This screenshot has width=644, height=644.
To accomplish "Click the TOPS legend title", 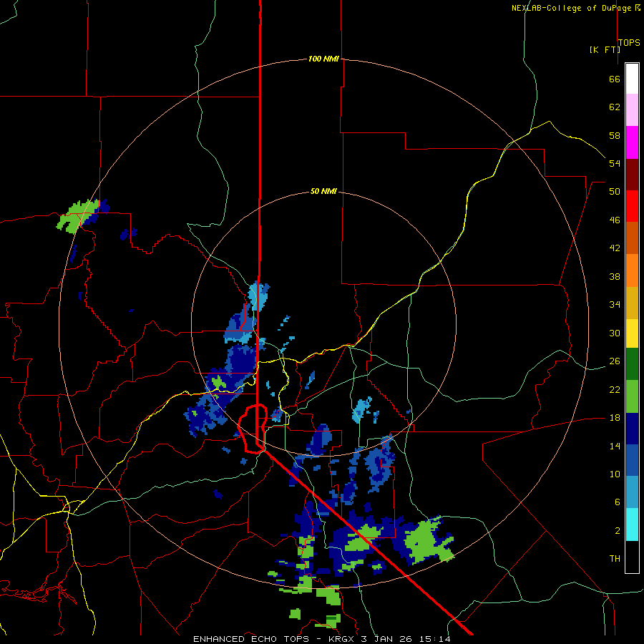I will tap(629, 43).
